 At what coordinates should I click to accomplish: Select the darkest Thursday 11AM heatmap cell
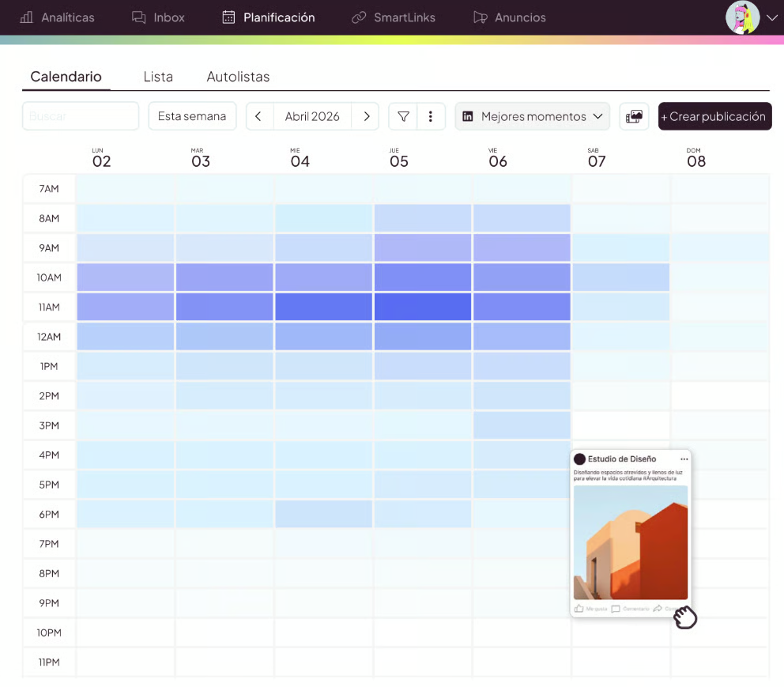[422, 307]
